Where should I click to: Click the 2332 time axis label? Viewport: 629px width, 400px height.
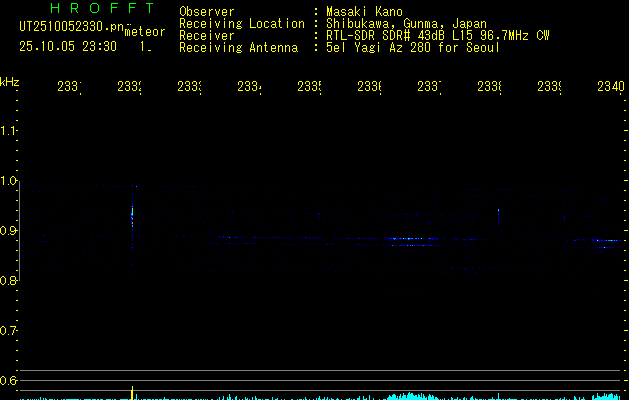point(129,87)
